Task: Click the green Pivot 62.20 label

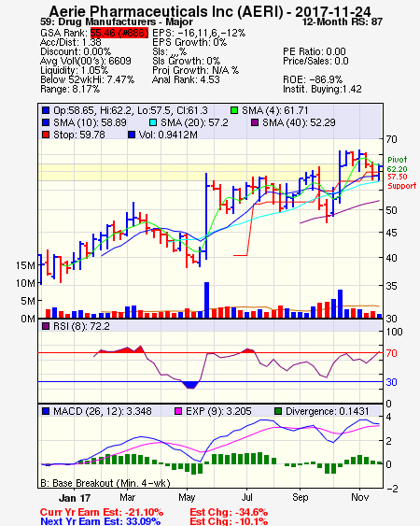Action: point(397,164)
